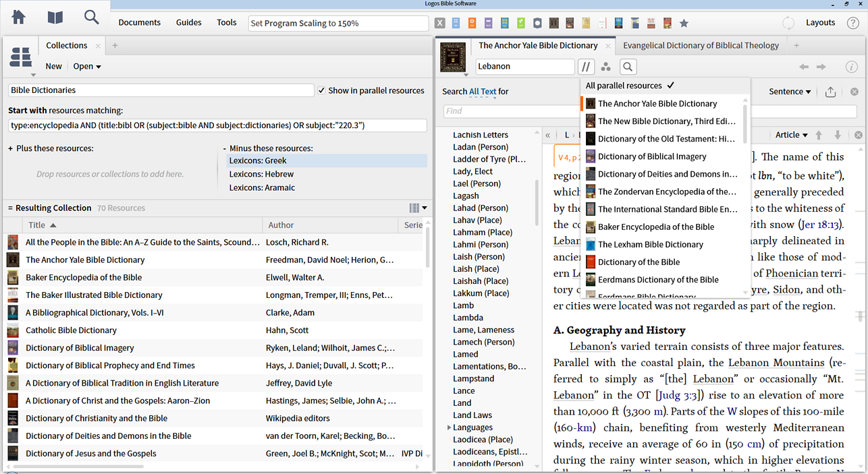Image resolution: width=868 pixels, height=474 pixels.
Task: Toggle All parallel resources checkmark
Action: [670, 86]
